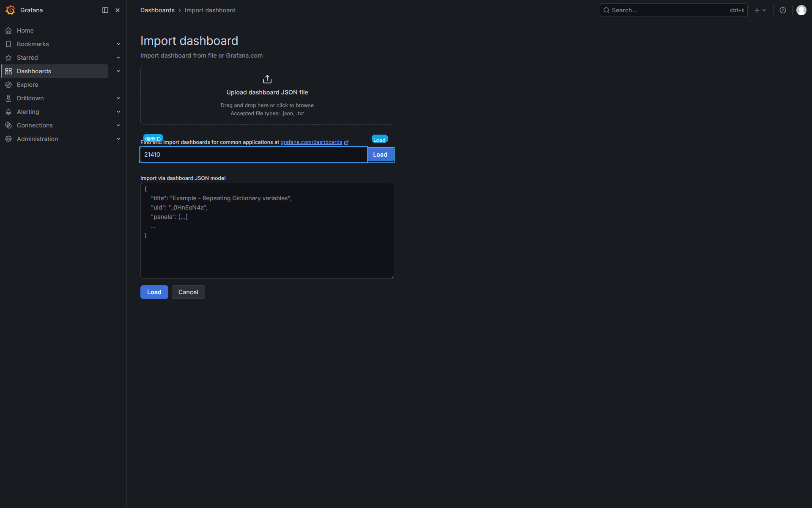
Task: Open Alerting menu item
Action: pos(28,112)
